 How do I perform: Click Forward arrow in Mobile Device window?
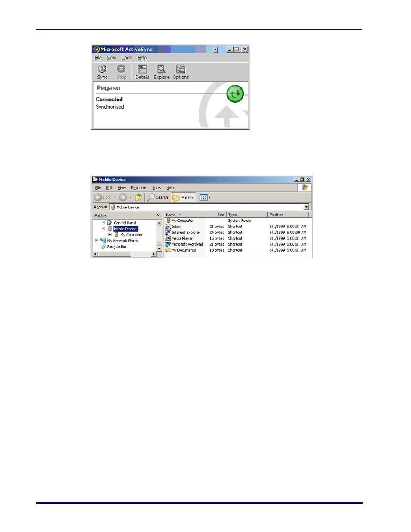coord(123,197)
